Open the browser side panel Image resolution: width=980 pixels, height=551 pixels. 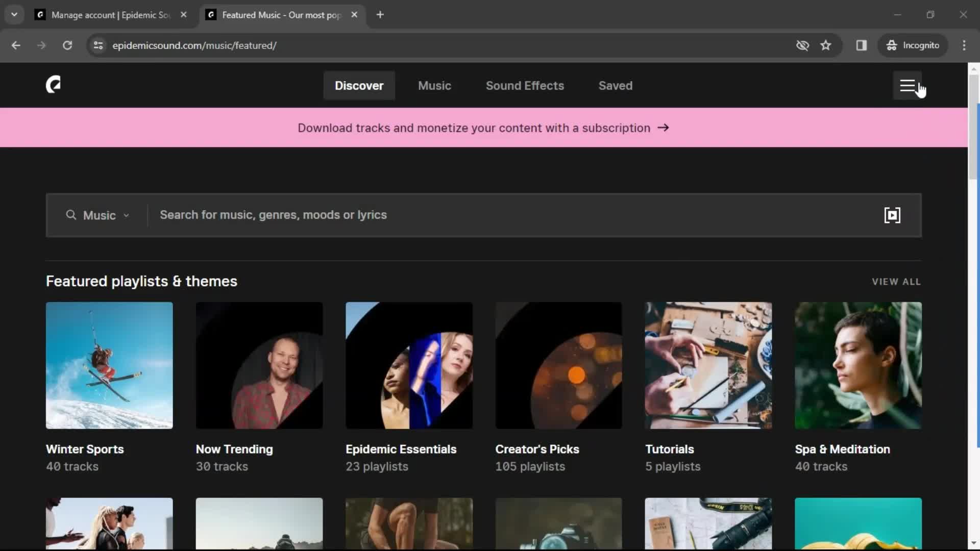pos(862,45)
